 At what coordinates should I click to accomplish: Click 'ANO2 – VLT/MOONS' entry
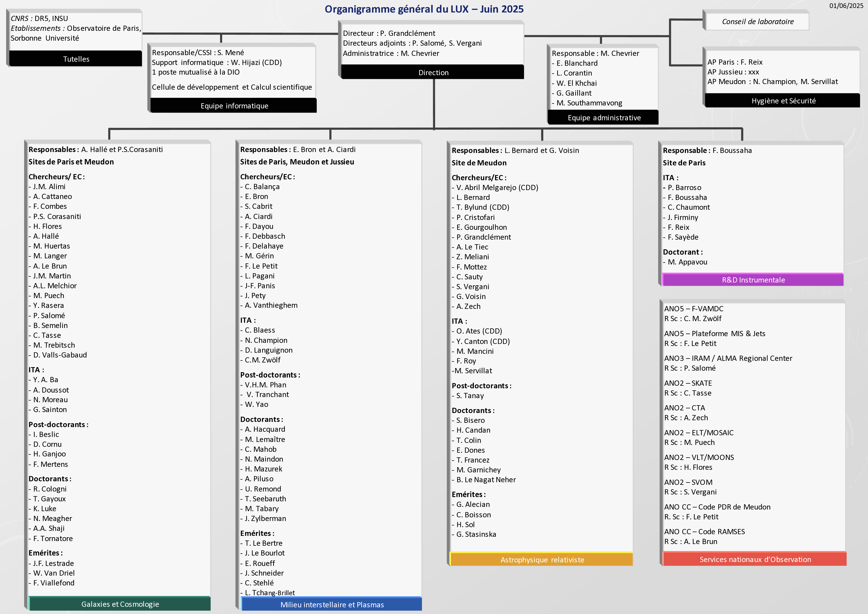(699, 458)
